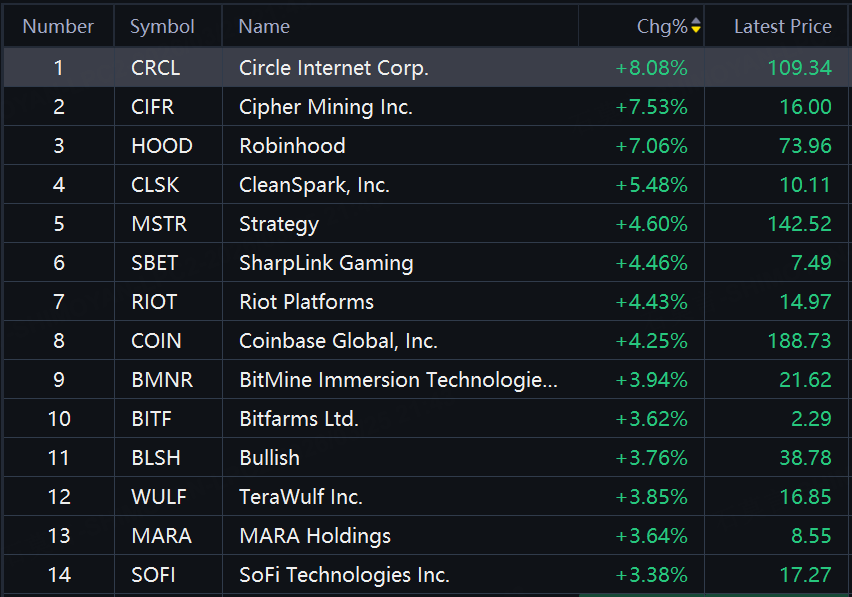Open the Strategy stock row
The image size is (852, 597).
tap(279, 224)
